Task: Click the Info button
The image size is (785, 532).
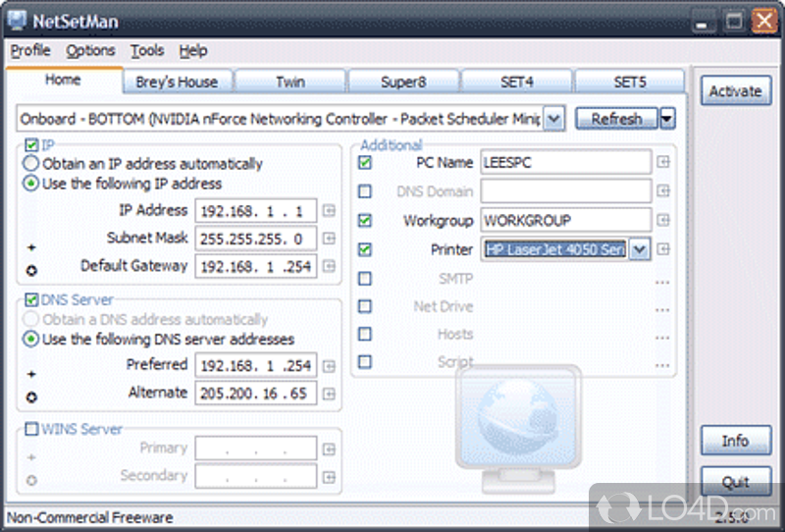Action: (x=735, y=441)
